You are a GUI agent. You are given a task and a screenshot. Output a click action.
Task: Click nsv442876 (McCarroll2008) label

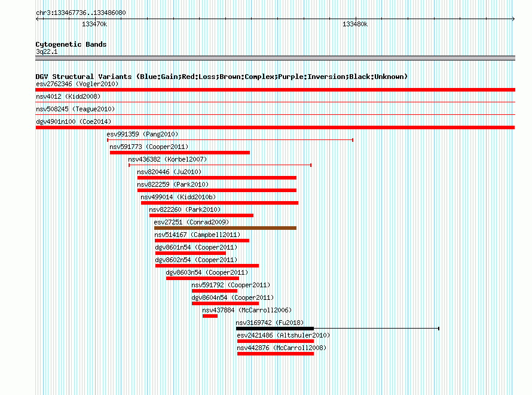click(282, 348)
